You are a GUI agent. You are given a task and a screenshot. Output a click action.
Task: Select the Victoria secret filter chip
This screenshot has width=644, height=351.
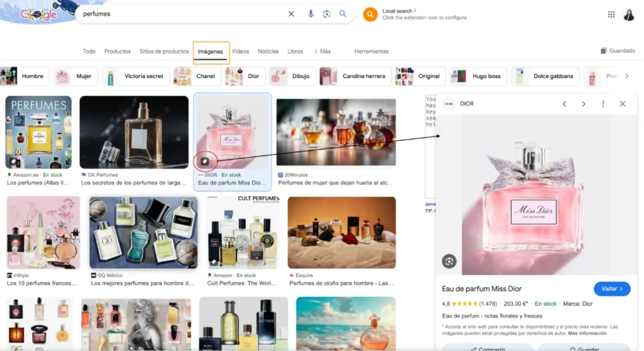(x=136, y=76)
